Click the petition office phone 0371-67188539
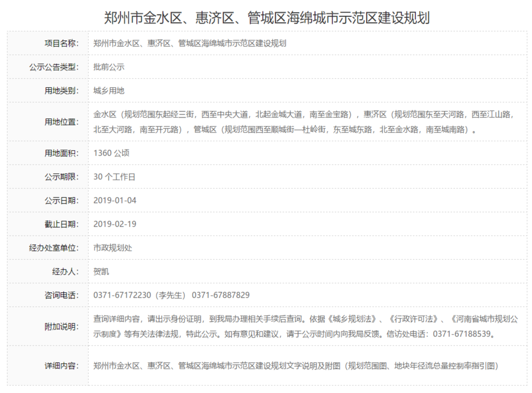Image resolution: width=532 pixels, height=393 pixels. (462, 334)
